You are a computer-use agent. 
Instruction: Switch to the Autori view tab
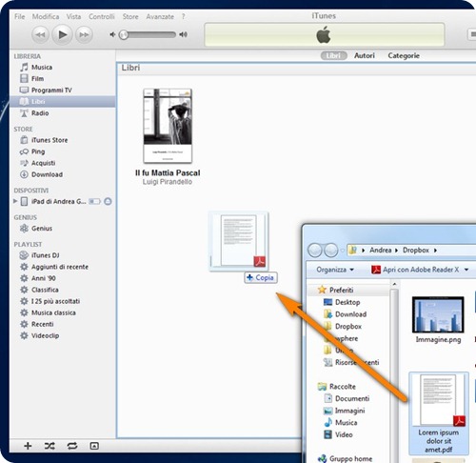(x=365, y=55)
